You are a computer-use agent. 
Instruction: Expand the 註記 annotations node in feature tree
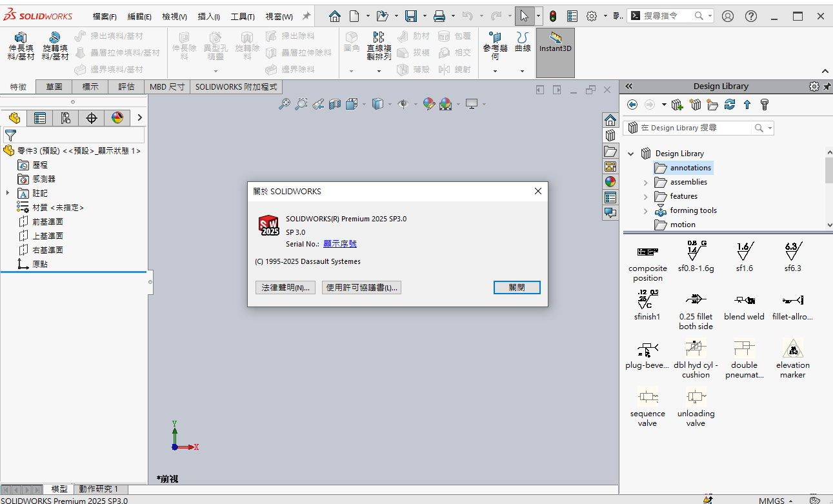(8, 193)
